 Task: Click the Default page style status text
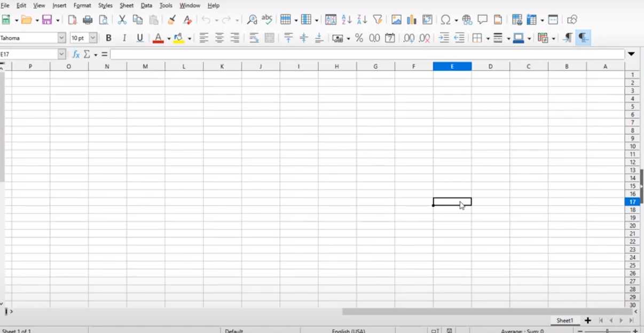click(234, 331)
